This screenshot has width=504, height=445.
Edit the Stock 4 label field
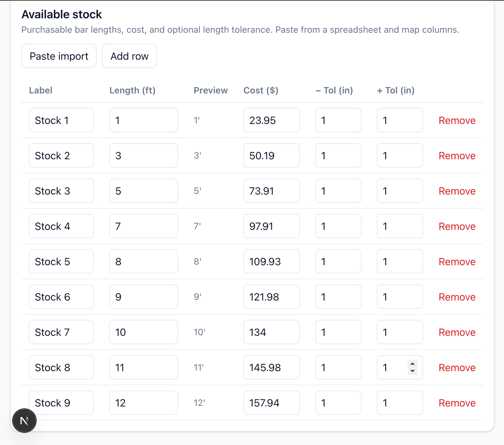[61, 226]
